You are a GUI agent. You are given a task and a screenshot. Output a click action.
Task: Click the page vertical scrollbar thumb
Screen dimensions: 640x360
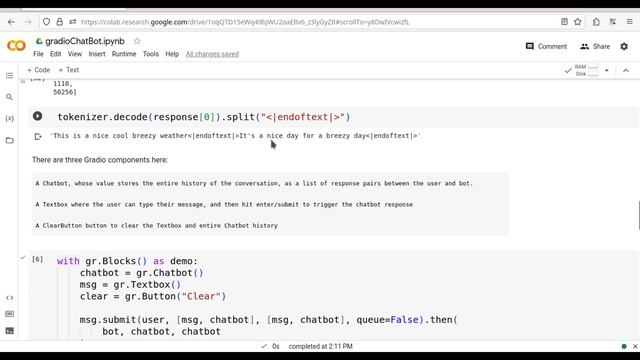(x=638, y=215)
